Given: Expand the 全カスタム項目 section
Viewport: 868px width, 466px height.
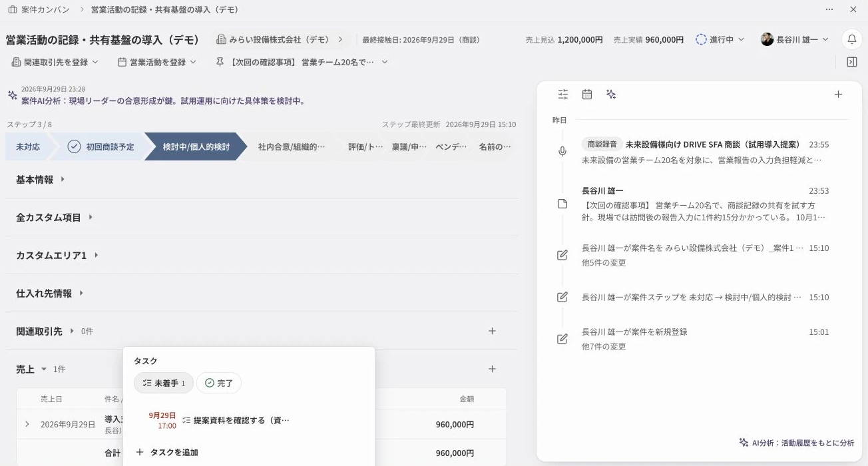Looking at the screenshot, I should coord(55,217).
